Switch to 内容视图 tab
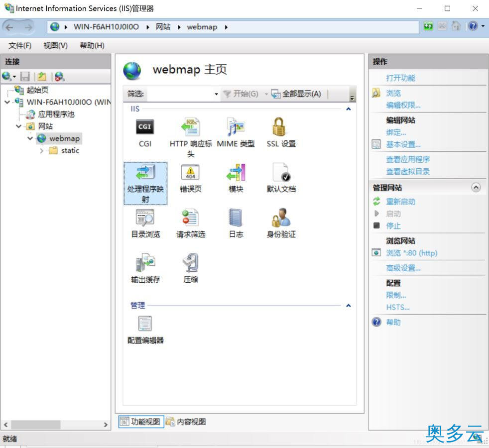The image size is (489, 448). (186, 422)
